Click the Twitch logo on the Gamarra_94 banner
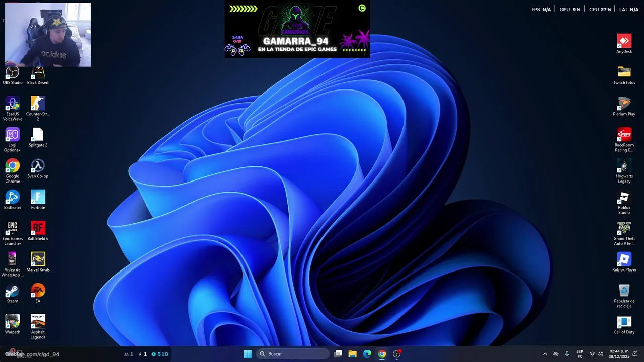The width and height of the screenshot is (644, 362). tap(362, 8)
